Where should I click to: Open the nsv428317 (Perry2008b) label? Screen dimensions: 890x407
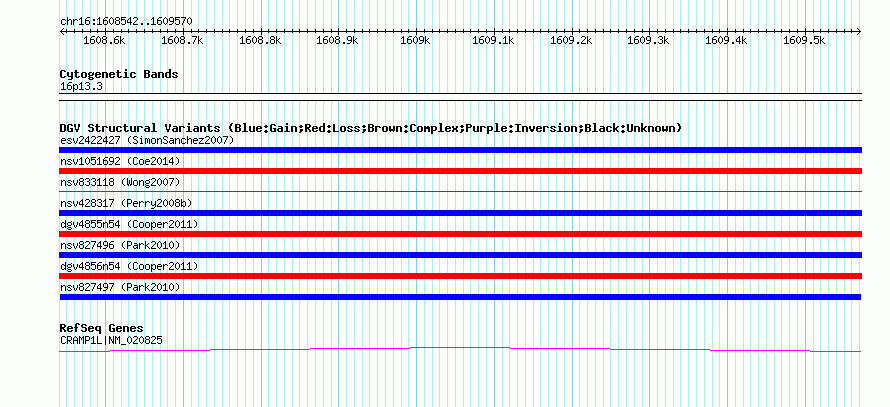125,203
